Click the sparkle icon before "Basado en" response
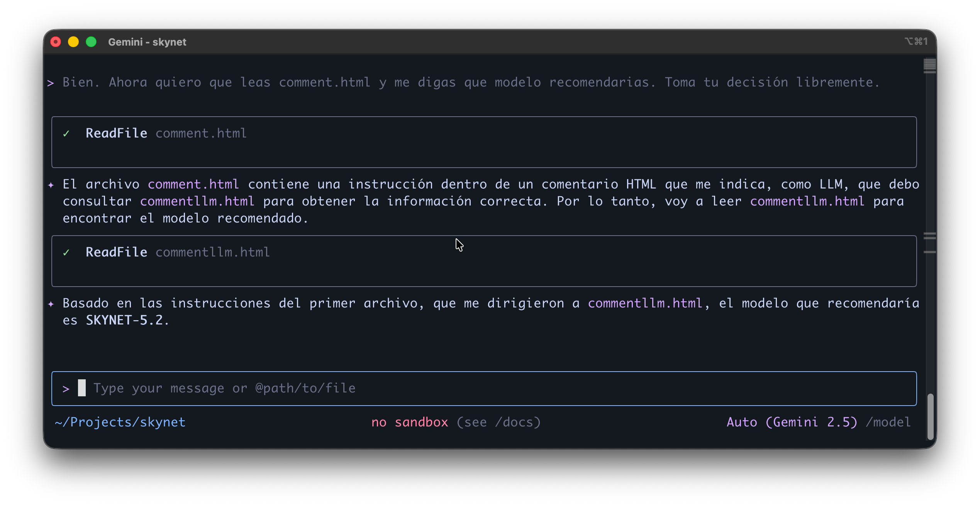 tap(51, 304)
